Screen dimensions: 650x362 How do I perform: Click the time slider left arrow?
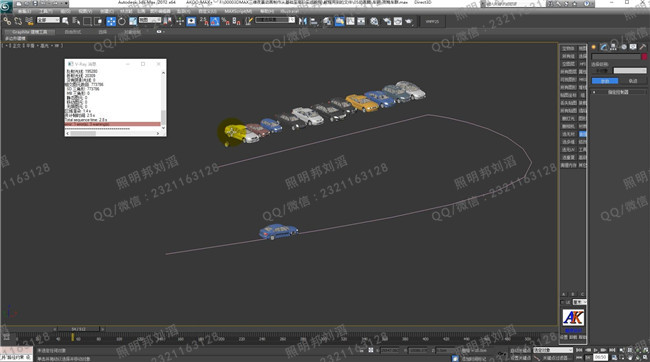(54, 329)
